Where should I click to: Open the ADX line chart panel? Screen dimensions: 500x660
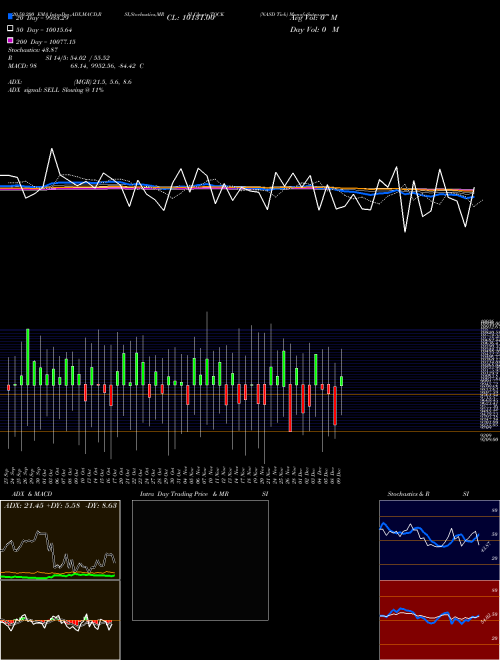tap(60, 540)
